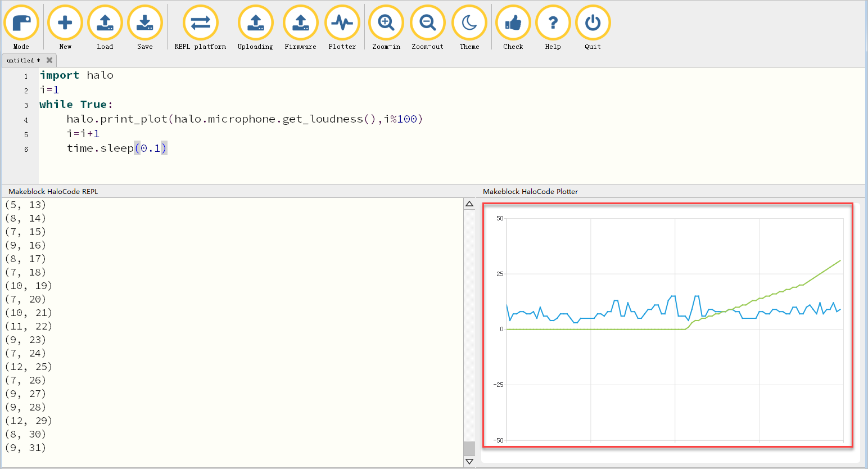Viewport: 868px width, 469px height.
Task: Click the REPL scrollbar thumb
Action: (x=469, y=448)
